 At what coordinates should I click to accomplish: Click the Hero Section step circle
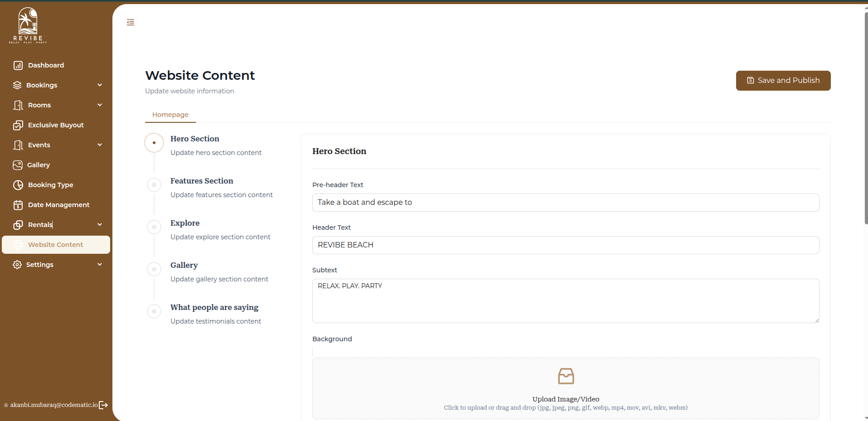point(154,143)
